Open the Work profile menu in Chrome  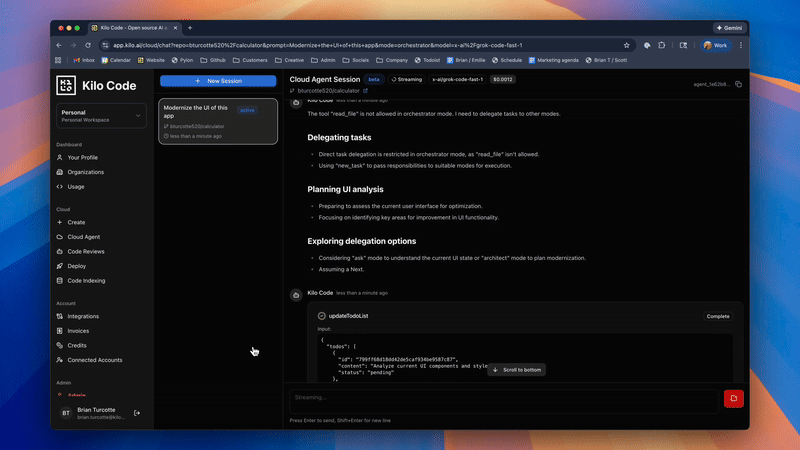click(x=715, y=45)
